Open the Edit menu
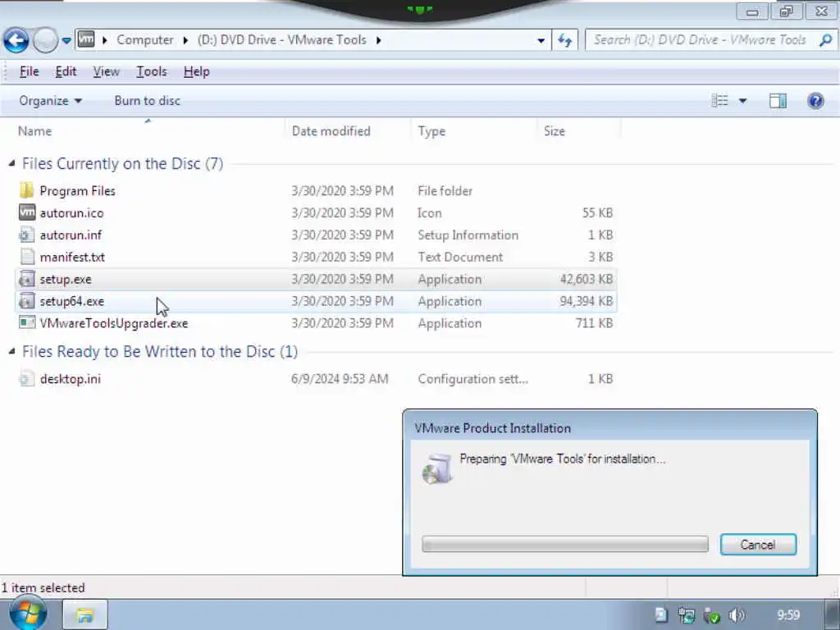The width and height of the screenshot is (840, 630). click(66, 71)
